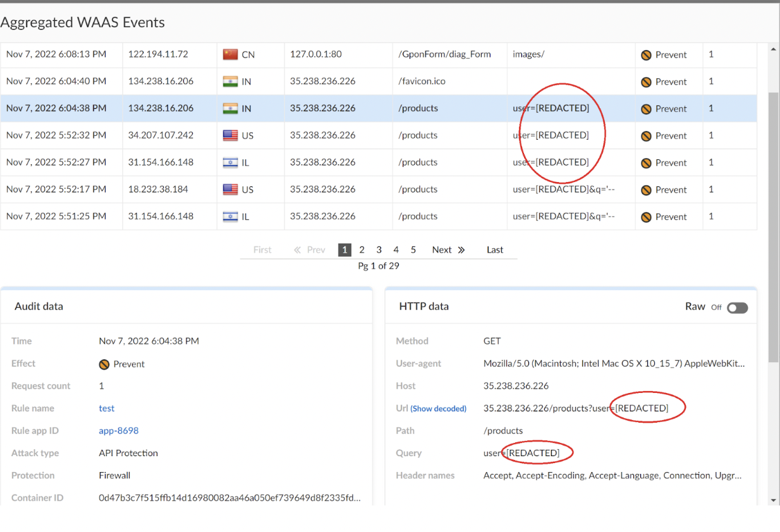Viewport: 780px width, 532px height.
Task: Open the app-8698 rule app ID link
Action: (x=119, y=430)
